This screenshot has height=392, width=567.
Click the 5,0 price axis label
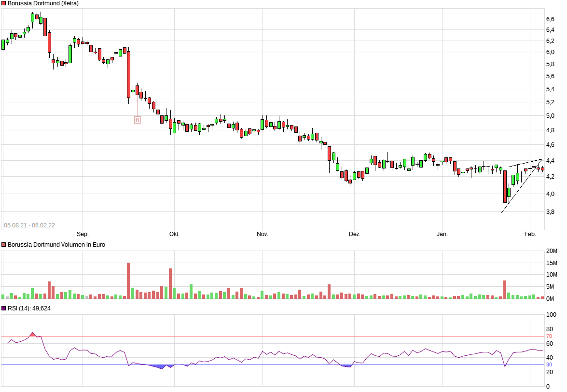(x=550, y=116)
